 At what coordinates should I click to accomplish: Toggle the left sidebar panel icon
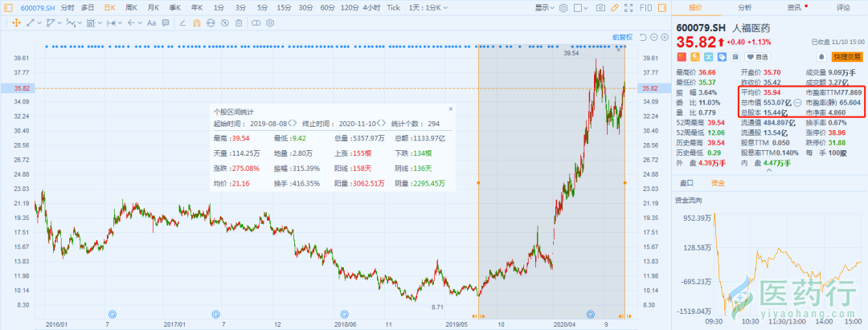coord(9,8)
